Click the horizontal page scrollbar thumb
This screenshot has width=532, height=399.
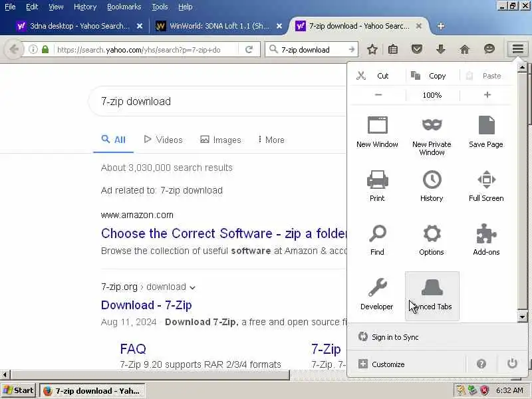tap(150, 374)
